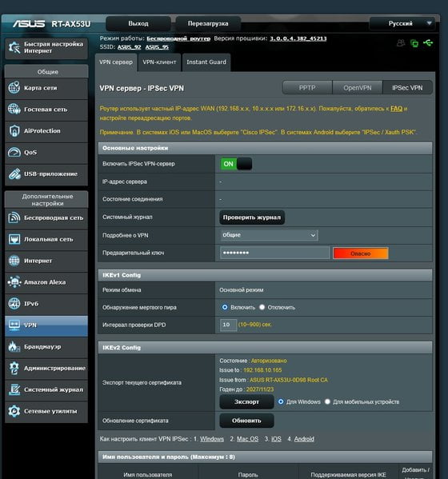Switch to the OpenVPN server type

[x=358, y=88]
